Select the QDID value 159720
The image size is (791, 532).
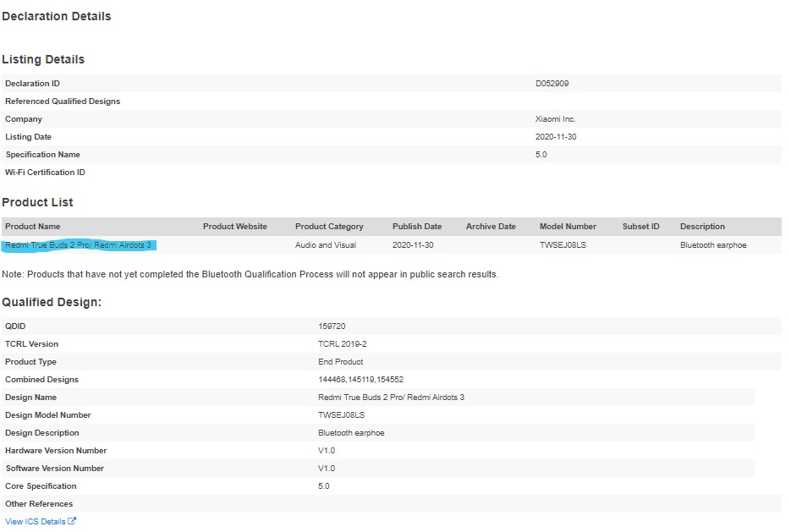point(332,326)
